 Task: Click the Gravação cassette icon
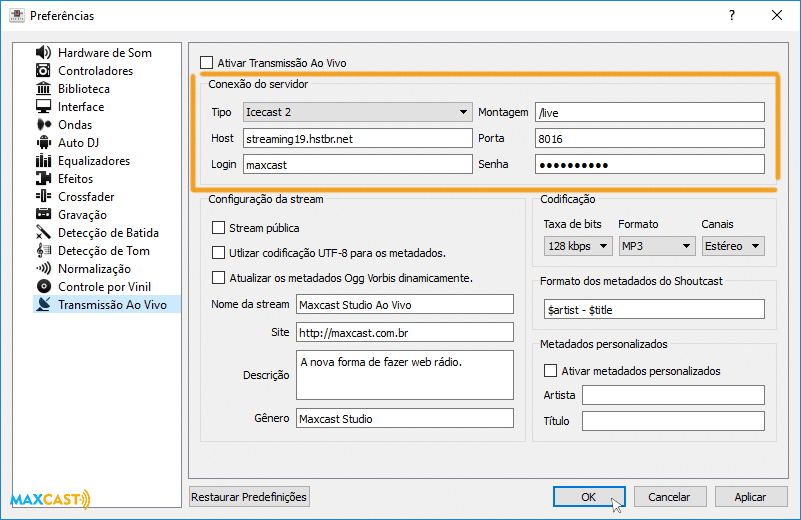click(x=43, y=215)
